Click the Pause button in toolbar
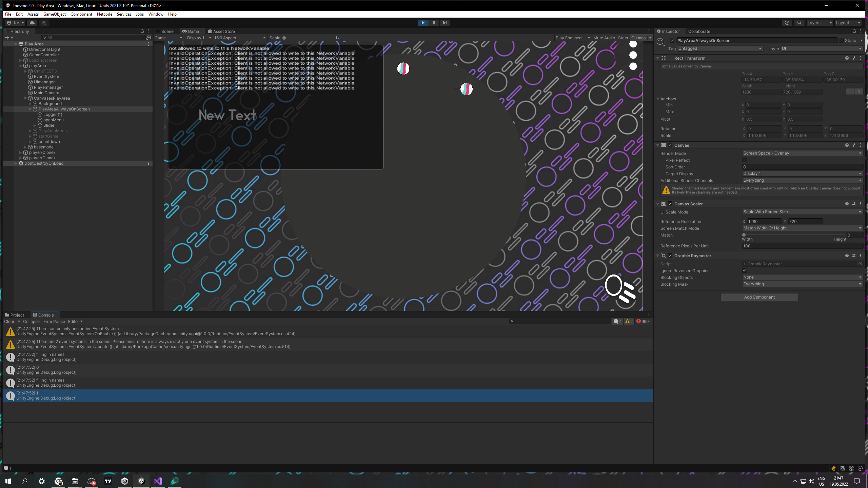Screen dimensions: 868x488 click(434, 23)
